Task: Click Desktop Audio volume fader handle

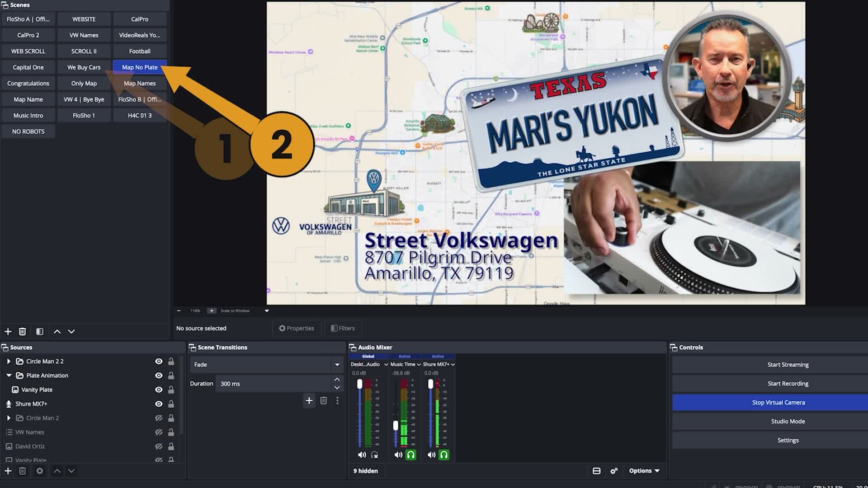Action: click(x=359, y=384)
